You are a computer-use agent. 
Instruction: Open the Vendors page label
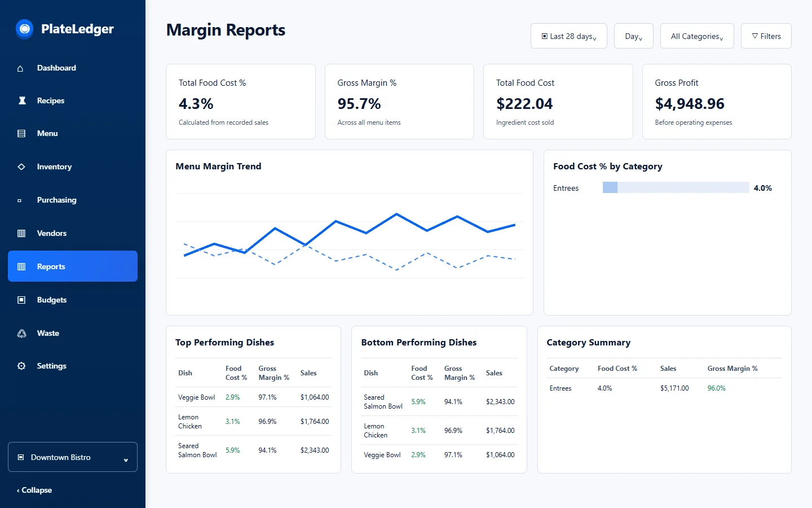(x=52, y=234)
